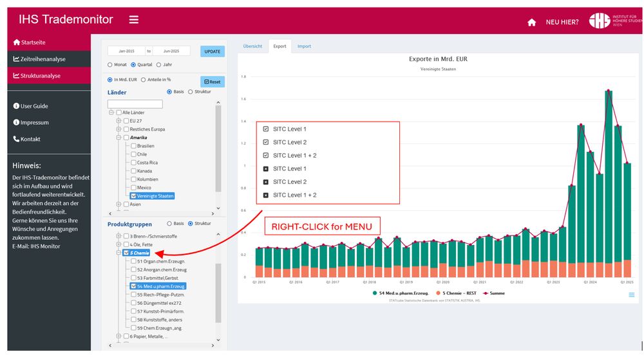Check the 58 Kunststoffe, anders checkbox
Viewport: 644px width, 357px height.
click(x=133, y=319)
